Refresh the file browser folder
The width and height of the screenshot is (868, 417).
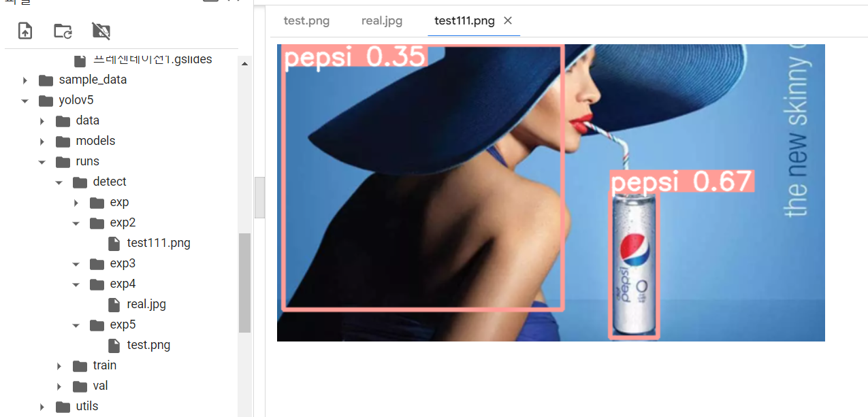coord(63,31)
